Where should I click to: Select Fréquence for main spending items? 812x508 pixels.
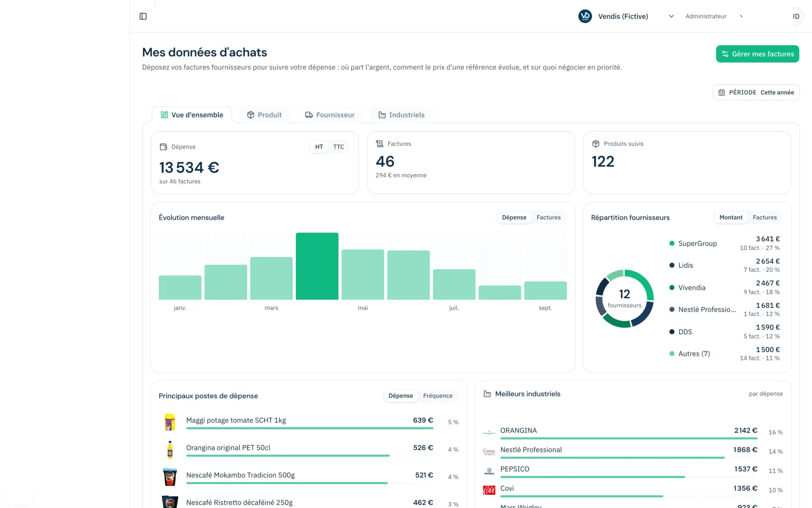coord(438,396)
